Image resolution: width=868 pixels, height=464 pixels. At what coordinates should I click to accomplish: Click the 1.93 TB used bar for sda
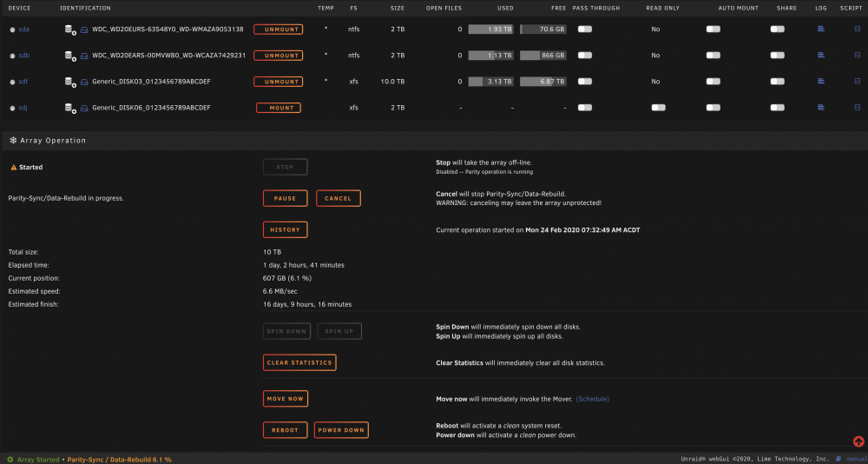(491, 30)
